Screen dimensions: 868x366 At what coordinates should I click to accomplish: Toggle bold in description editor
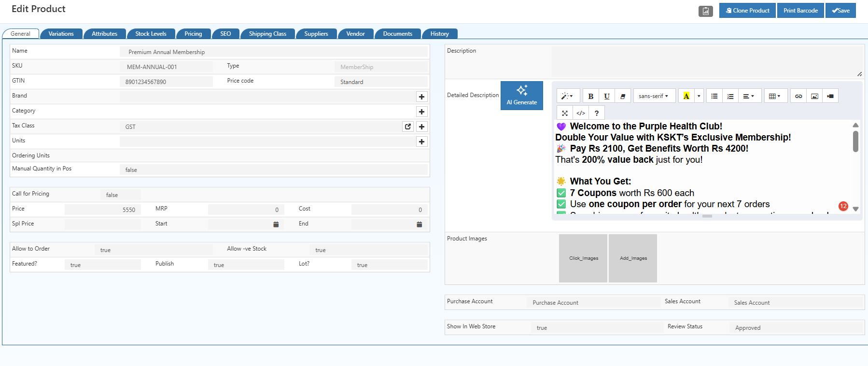pos(590,96)
